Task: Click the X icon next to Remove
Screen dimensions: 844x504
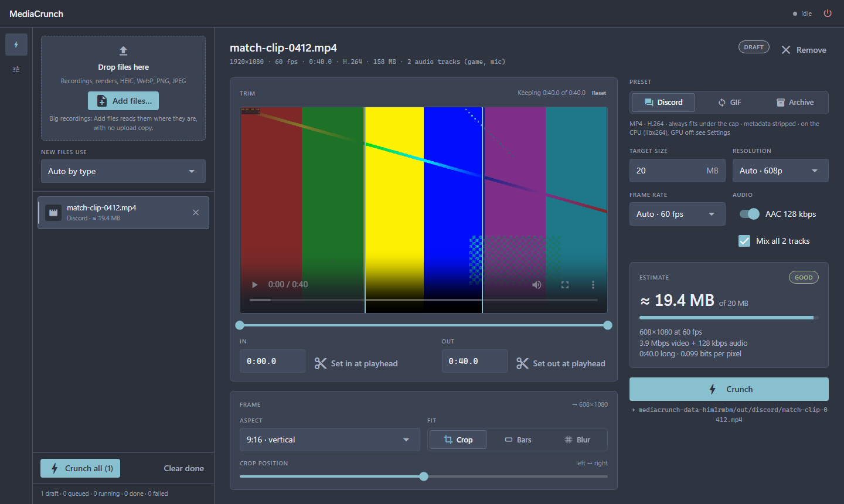Action: (x=786, y=50)
